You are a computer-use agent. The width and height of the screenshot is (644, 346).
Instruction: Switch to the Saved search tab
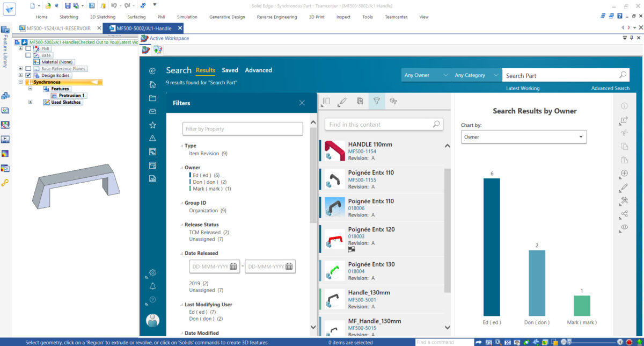click(230, 70)
